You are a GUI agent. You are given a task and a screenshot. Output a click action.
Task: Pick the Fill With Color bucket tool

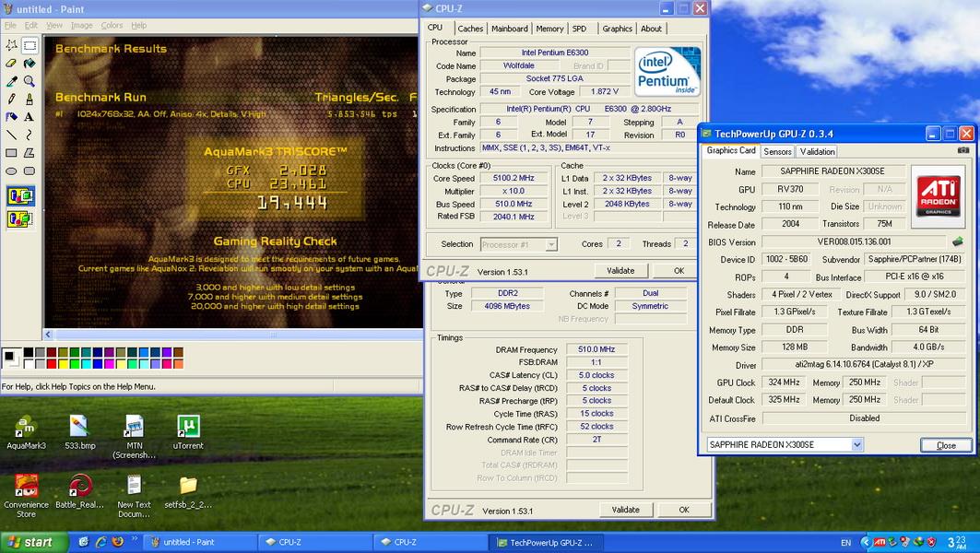pyautogui.click(x=30, y=63)
